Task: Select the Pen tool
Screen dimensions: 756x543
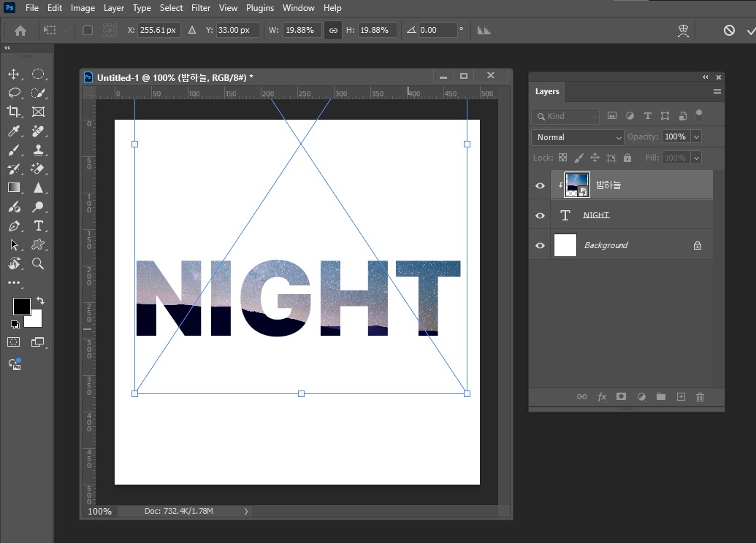Action: click(14, 226)
